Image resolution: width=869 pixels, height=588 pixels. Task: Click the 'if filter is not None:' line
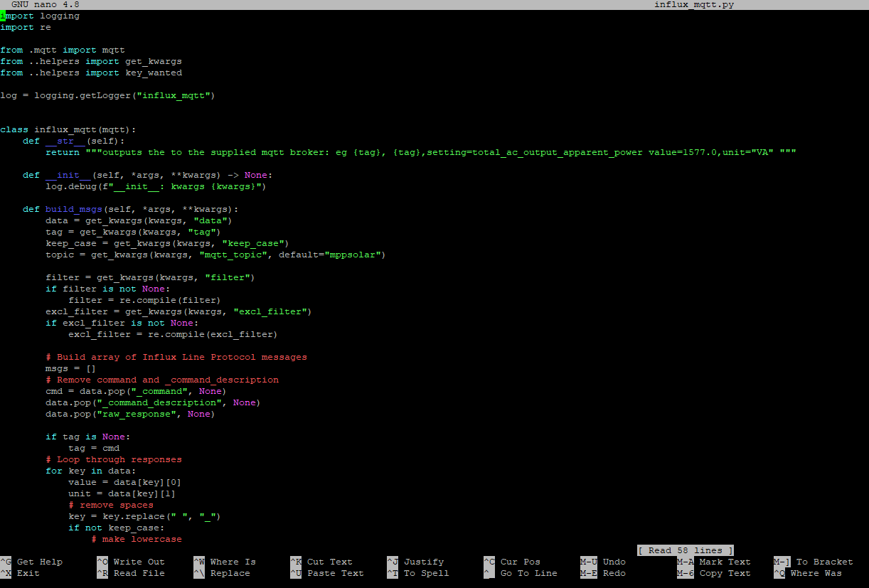[108, 289]
